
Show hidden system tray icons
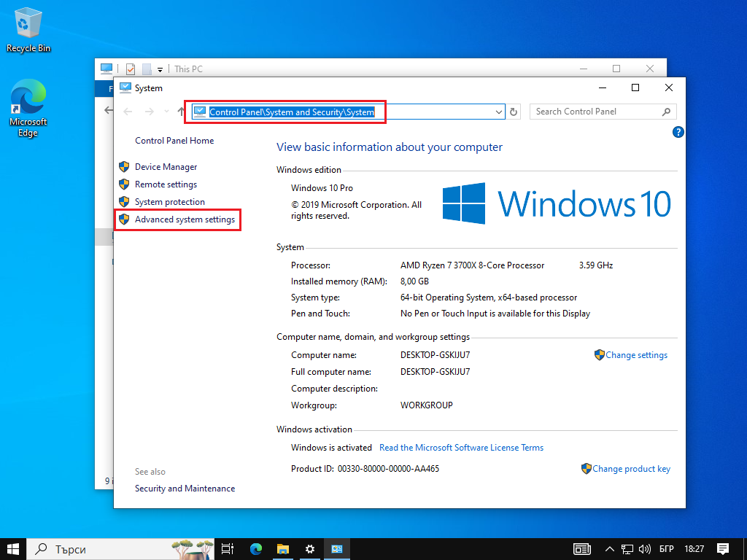(x=610, y=549)
